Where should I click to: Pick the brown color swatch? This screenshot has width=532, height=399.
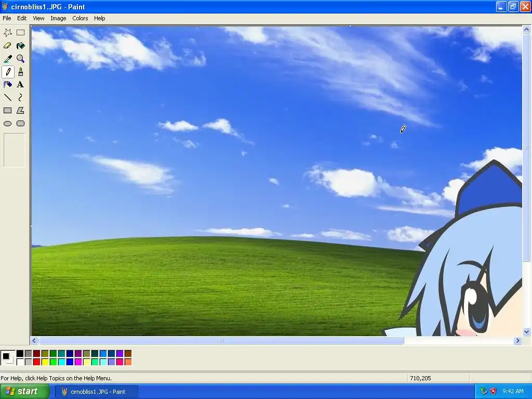coord(128,354)
